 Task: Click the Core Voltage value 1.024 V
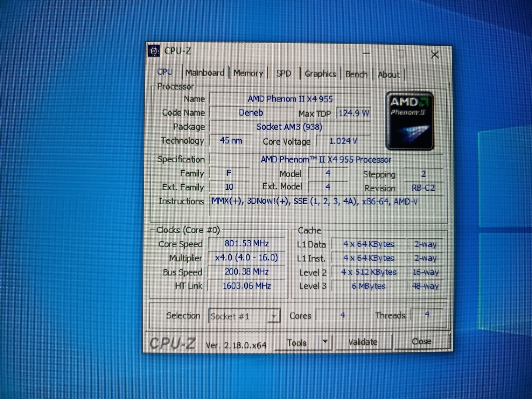(343, 141)
